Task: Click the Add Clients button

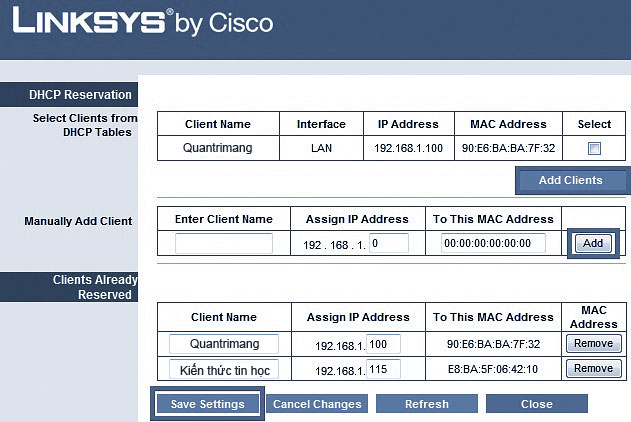Action: pyautogui.click(x=571, y=180)
